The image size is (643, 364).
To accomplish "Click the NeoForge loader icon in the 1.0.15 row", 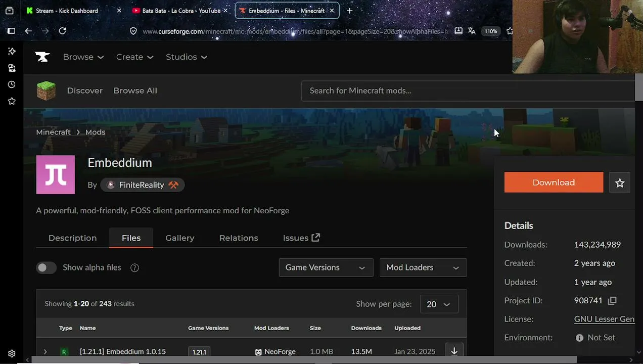I will point(258,352).
